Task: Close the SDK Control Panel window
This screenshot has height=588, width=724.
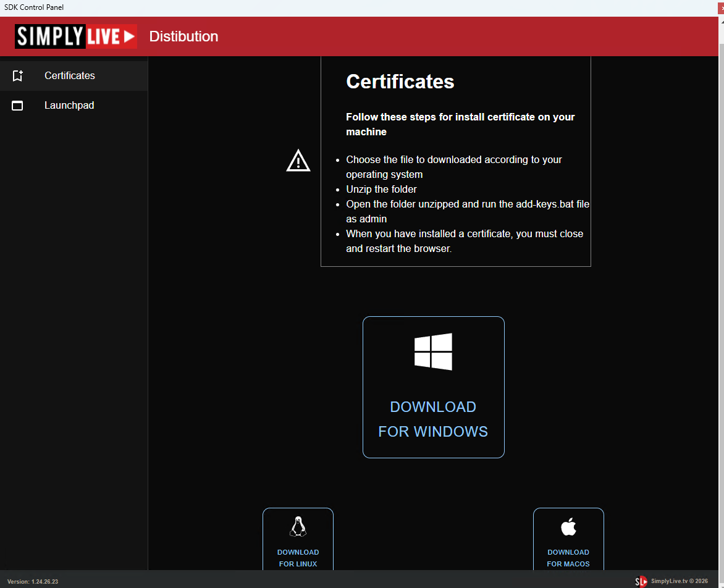Action: pyautogui.click(x=722, y=8)
